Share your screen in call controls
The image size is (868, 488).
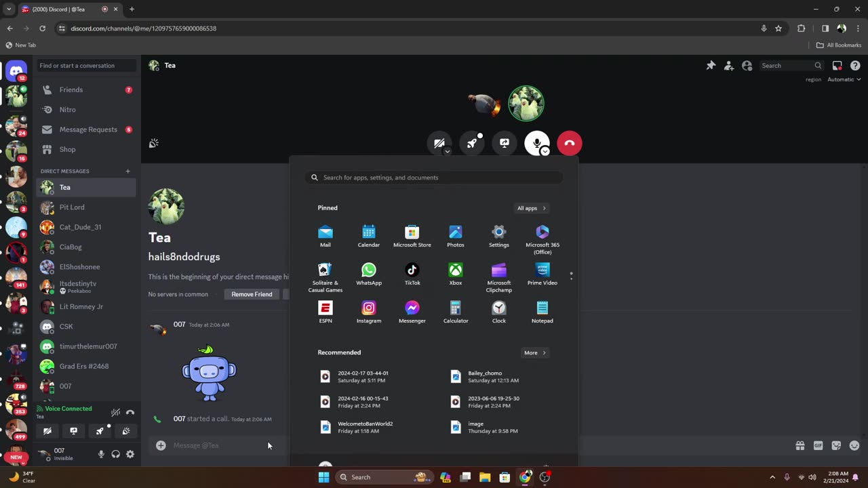[504, 143]
